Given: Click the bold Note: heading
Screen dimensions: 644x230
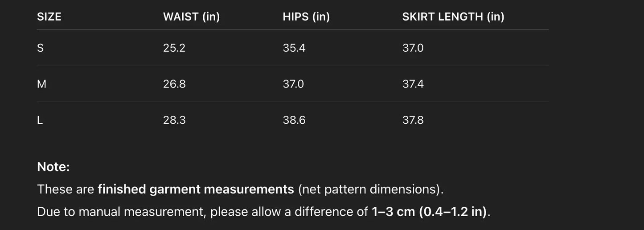Looking at the screenshot, I should coord(53,167).
